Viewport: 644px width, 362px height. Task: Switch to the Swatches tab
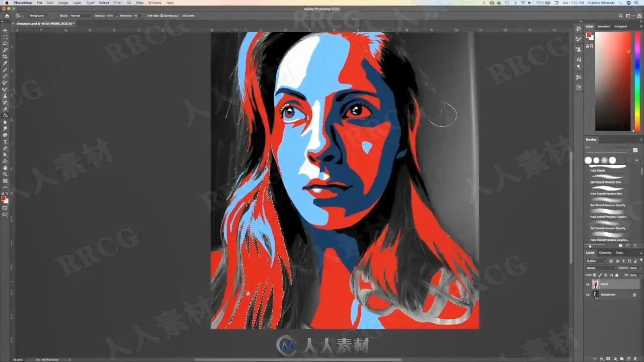pos(603,26)
